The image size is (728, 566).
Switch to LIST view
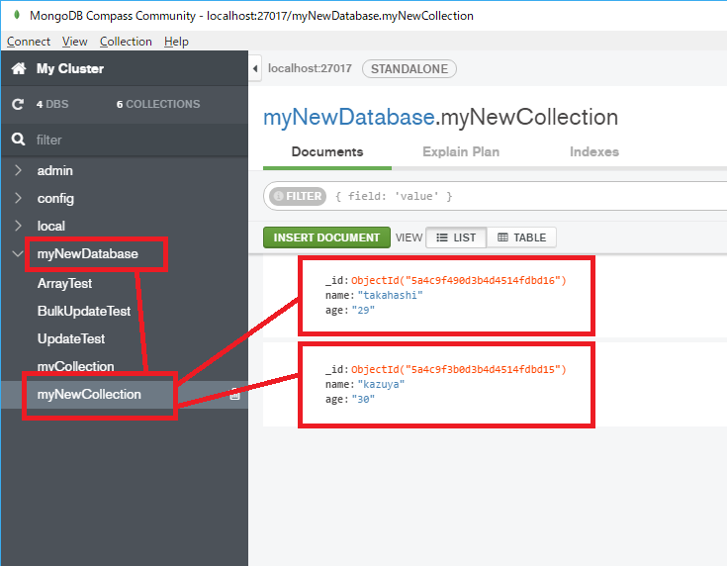pyautogui.click(x=456, y=237)
